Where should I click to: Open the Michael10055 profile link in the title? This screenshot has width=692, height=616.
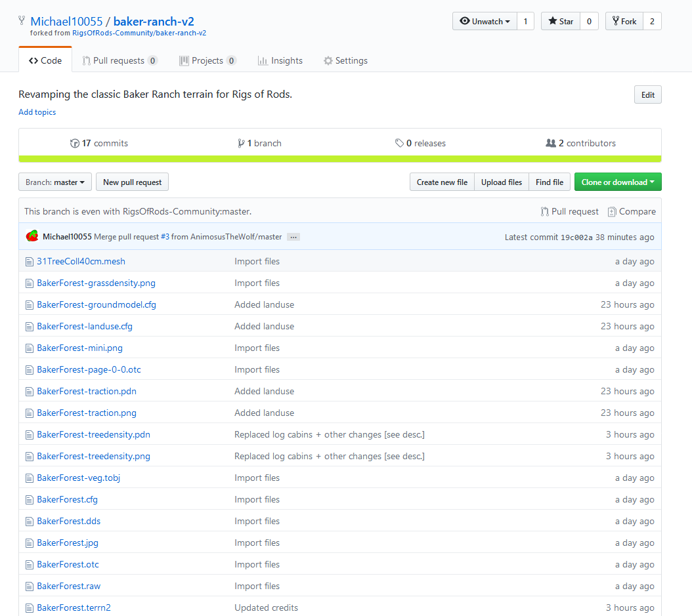click(67, 21)
